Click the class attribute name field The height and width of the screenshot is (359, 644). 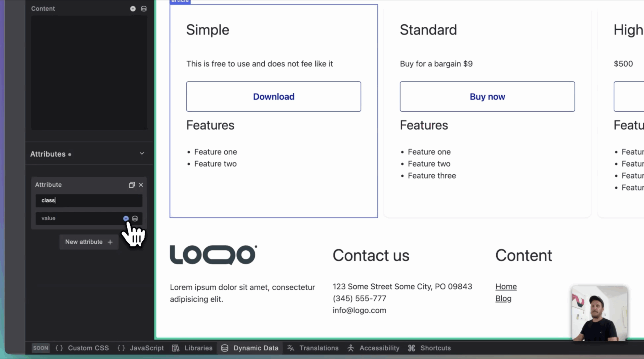(x=89, y=200)
